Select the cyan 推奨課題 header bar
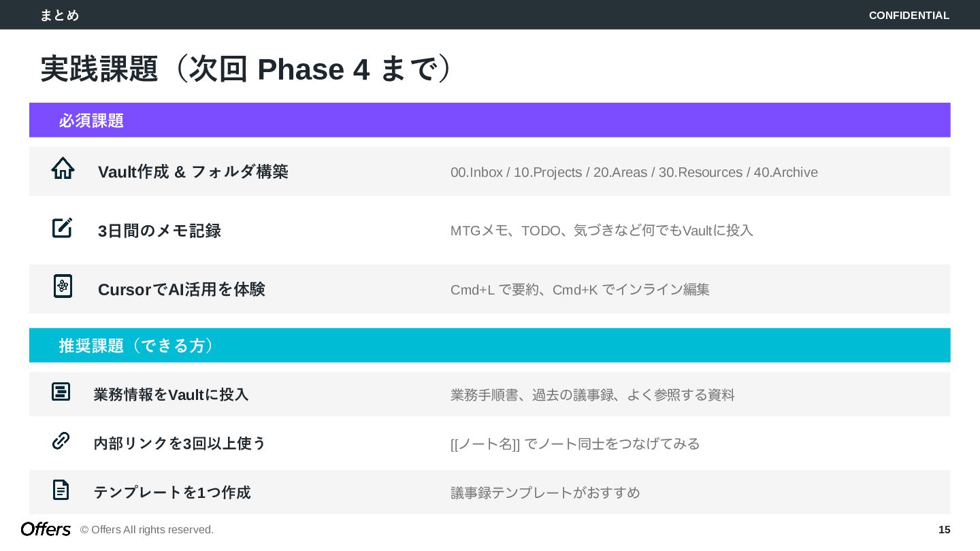The height and width of the screenshot is (551, 980). click(489, 346)
